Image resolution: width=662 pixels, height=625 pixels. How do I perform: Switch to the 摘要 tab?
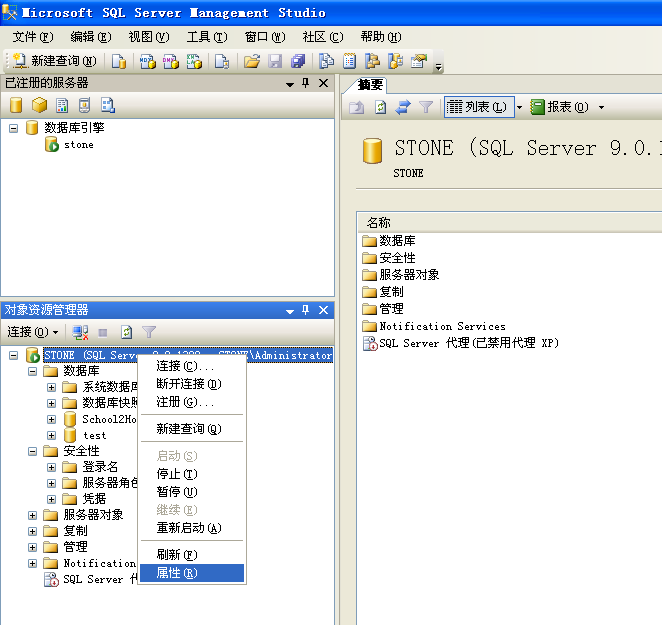pos(370,85)
